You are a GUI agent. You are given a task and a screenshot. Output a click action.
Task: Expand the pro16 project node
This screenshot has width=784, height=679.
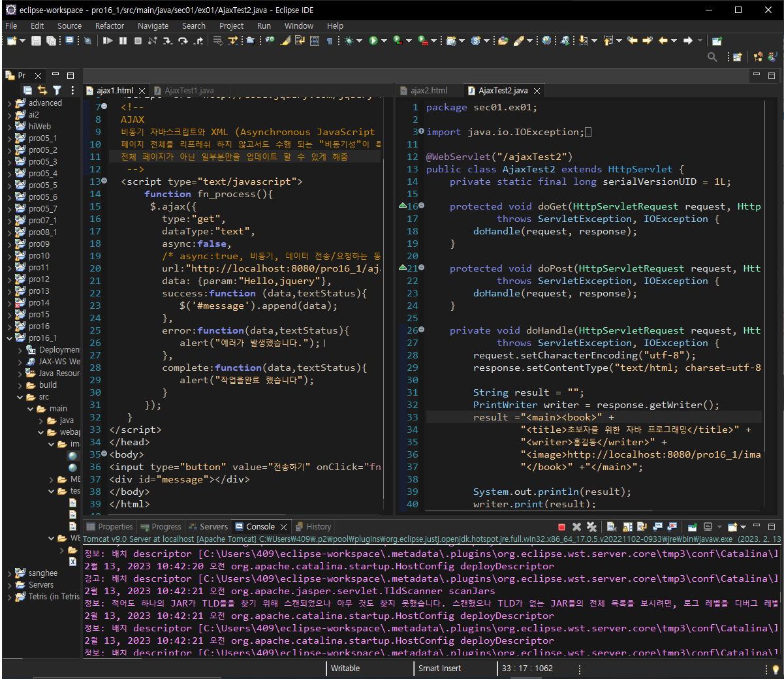point(9,326)
